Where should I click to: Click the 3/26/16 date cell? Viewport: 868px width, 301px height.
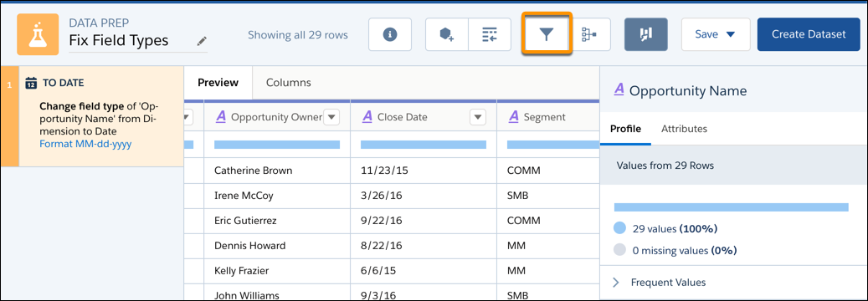424,196
